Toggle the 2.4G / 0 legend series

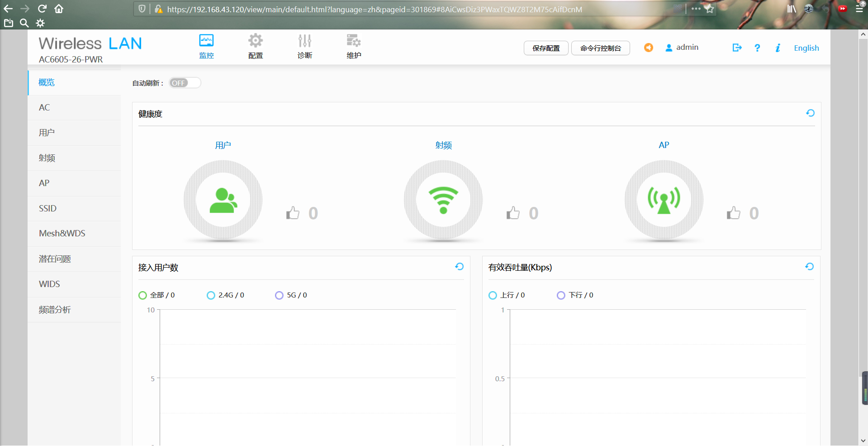[x=225, y=295]
